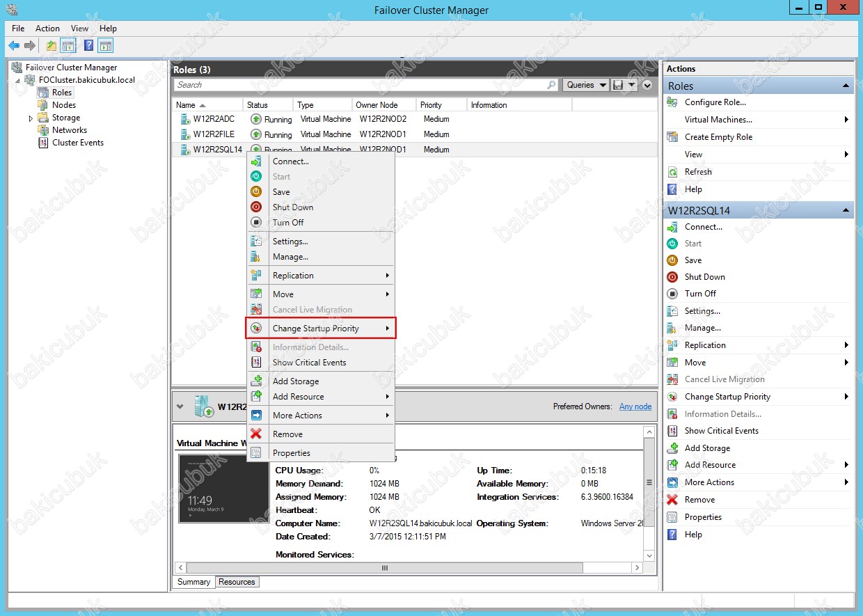The width and height of the screenshot is (863, 616).
Task: Select the W12R2FILE role row
Action: (414, 134)
